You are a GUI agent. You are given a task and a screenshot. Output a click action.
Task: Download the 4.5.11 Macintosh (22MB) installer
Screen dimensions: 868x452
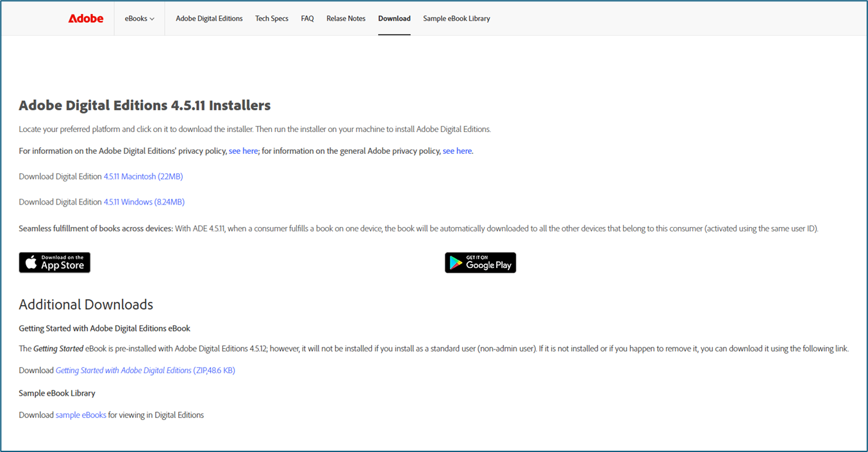point(144,176)
